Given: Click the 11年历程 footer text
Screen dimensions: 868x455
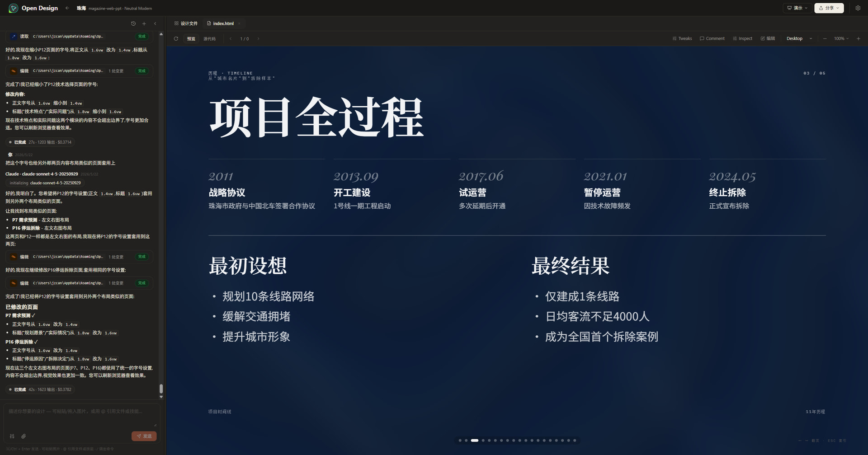Looking at the screenshot, I should (816, 412).
